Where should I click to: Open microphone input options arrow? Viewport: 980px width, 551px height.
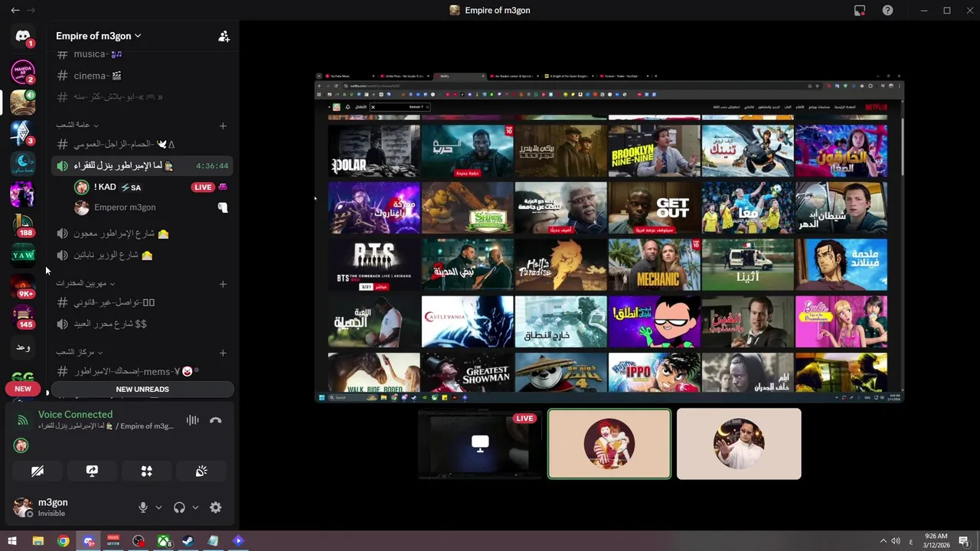coord(158,507)
